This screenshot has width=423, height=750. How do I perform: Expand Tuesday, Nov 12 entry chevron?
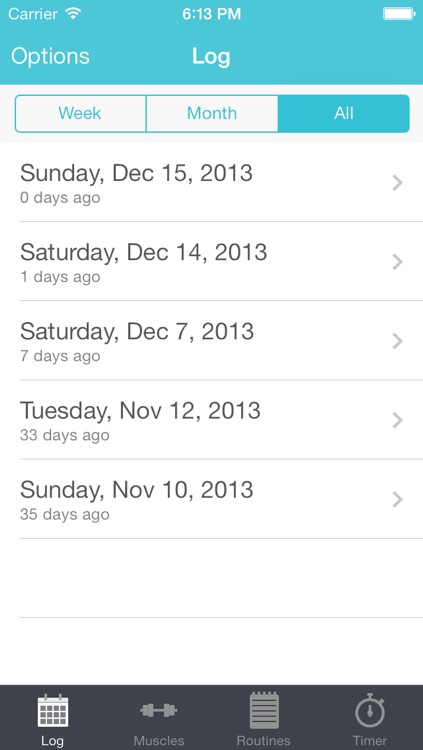[x=398, y=420]
